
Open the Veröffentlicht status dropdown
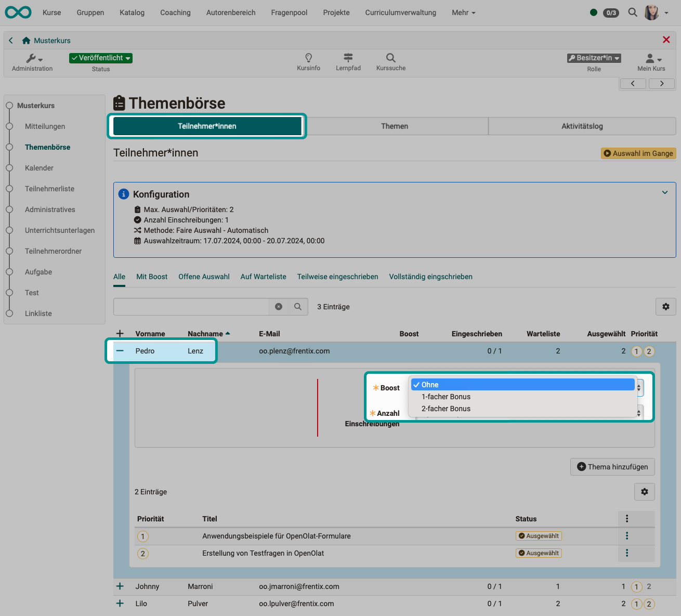coord(100,58)
